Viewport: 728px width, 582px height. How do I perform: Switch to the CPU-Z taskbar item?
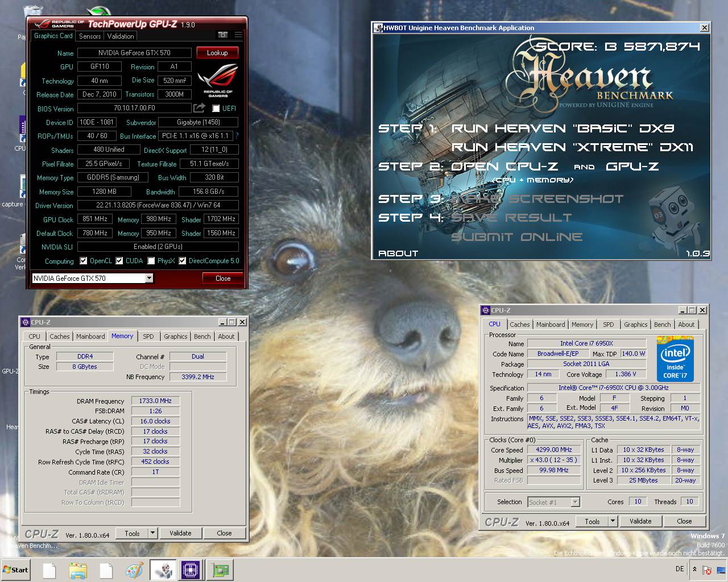pyautogui.click(x=191, y=570)
